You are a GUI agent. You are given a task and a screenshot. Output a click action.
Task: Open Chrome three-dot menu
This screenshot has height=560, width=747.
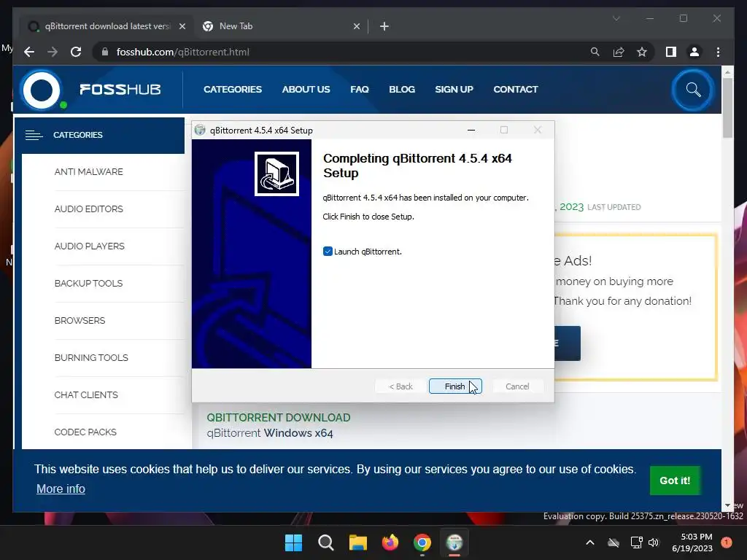718,52
